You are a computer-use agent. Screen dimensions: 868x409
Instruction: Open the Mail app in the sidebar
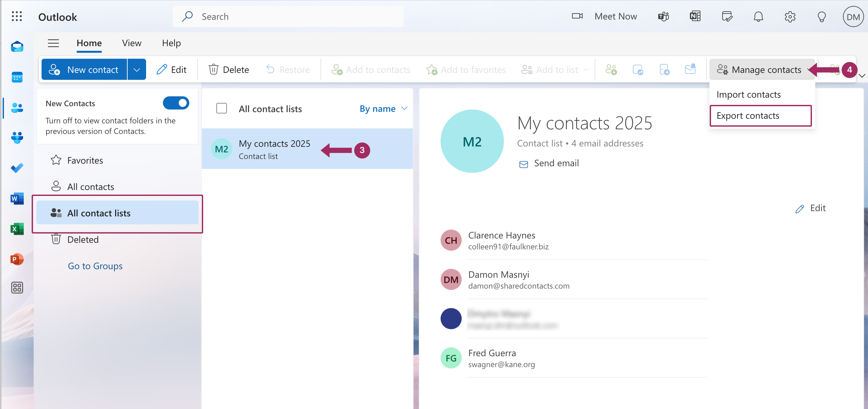(17, 47)
